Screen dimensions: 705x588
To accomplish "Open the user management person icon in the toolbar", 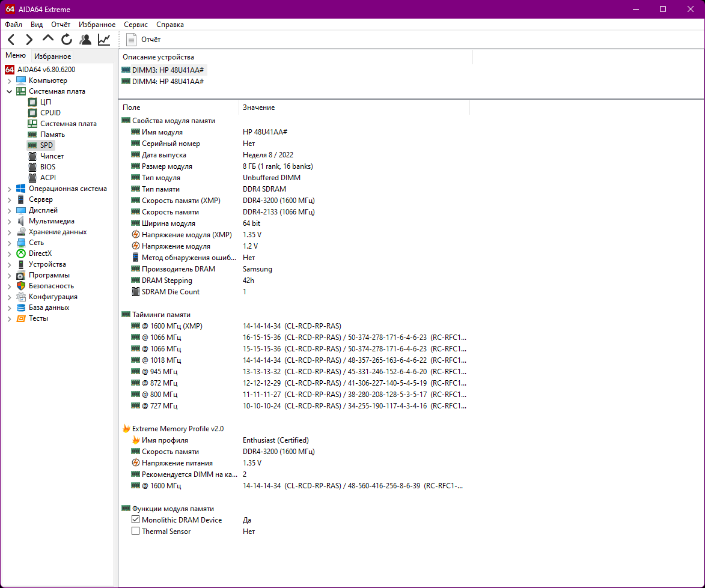I will [85, 40].
